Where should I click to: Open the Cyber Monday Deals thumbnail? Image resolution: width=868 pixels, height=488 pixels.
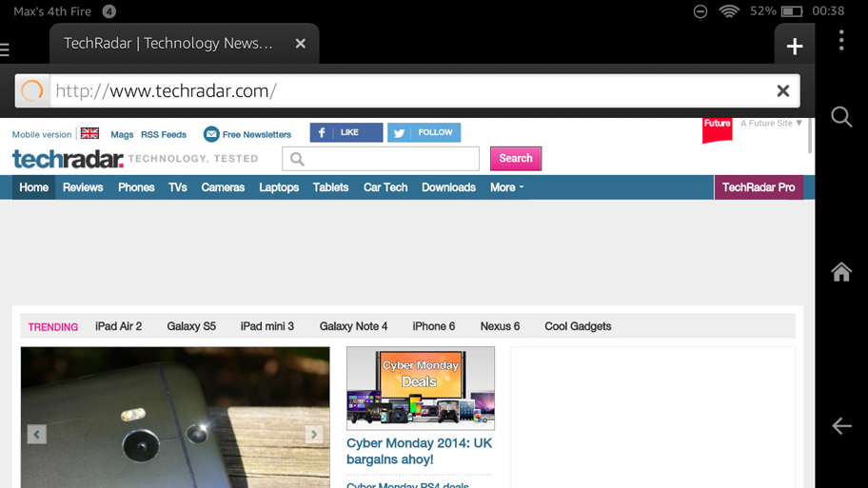pos(421,388)
